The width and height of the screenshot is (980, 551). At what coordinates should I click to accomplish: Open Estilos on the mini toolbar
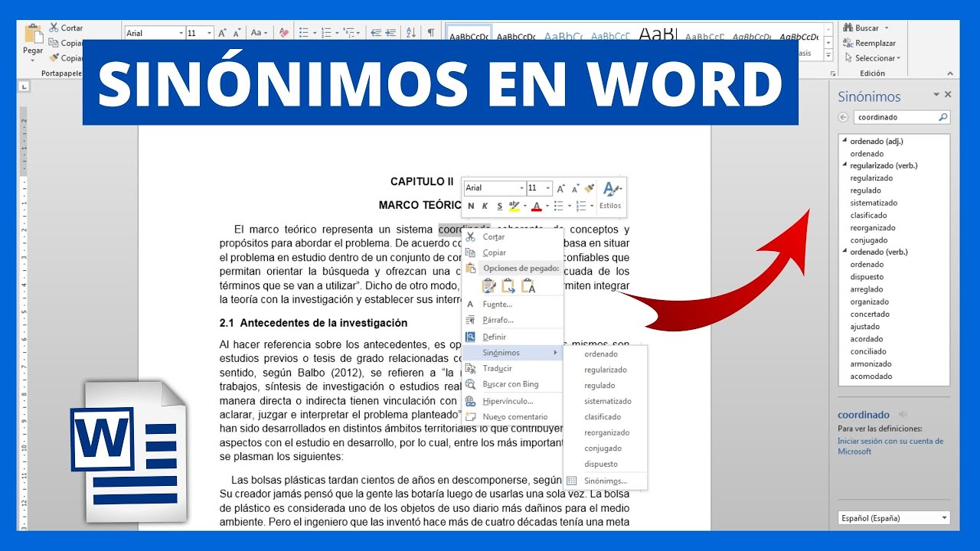tap(611, 195)
